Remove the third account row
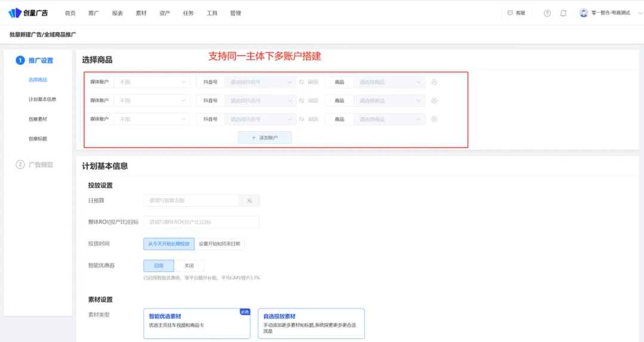The height and width of the screenshot is (342, 644). (434, 119)
